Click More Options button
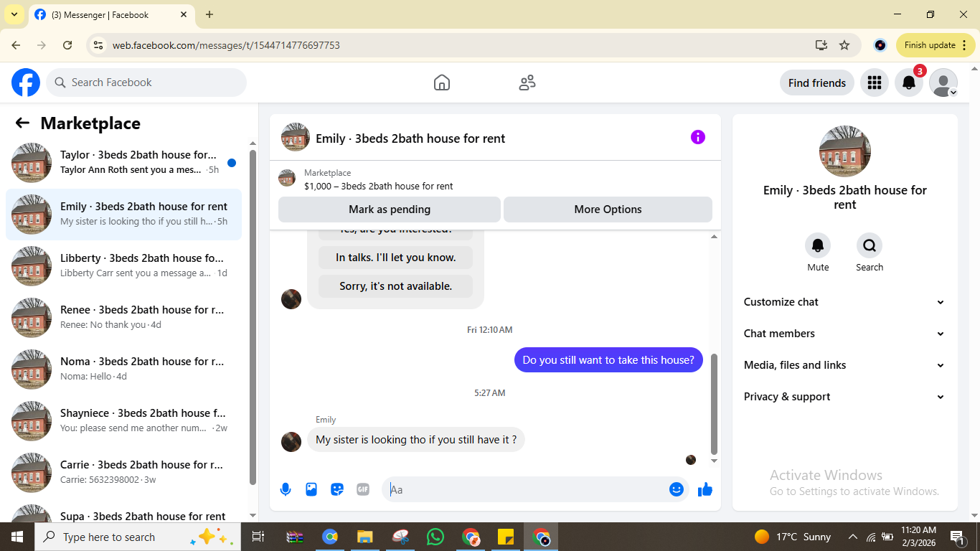 pos(608,209)
